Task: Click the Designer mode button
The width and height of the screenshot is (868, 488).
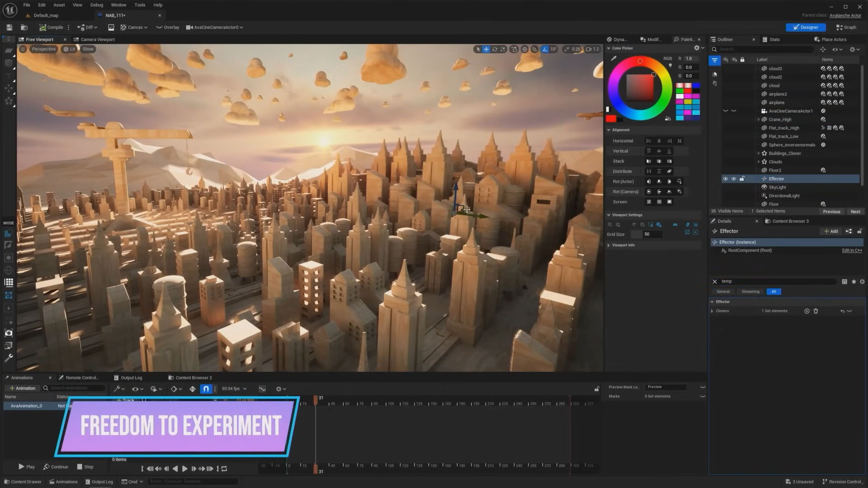Action: (x=806, y=27)
